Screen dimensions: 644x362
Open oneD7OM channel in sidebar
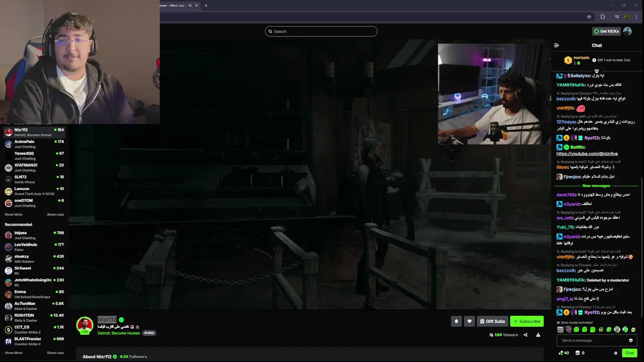tap(34, 203)
